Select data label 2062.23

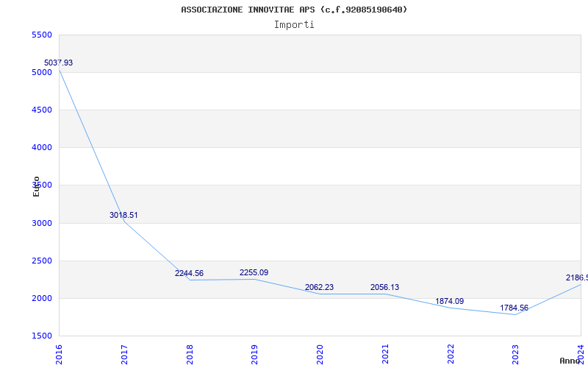[319, 287]
